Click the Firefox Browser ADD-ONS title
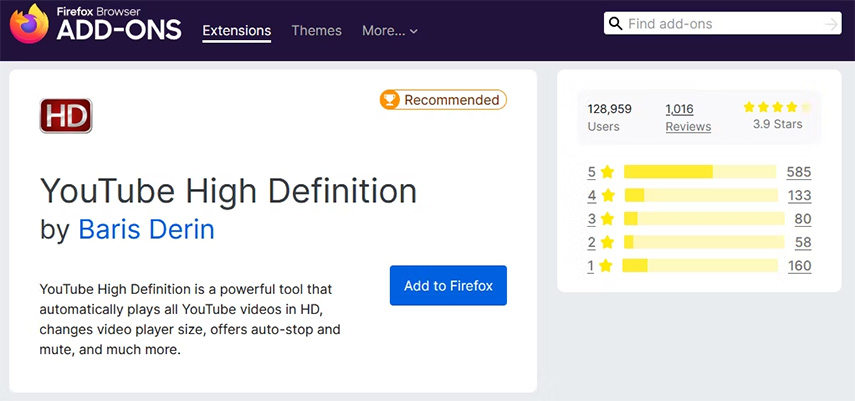 [119, 24]
